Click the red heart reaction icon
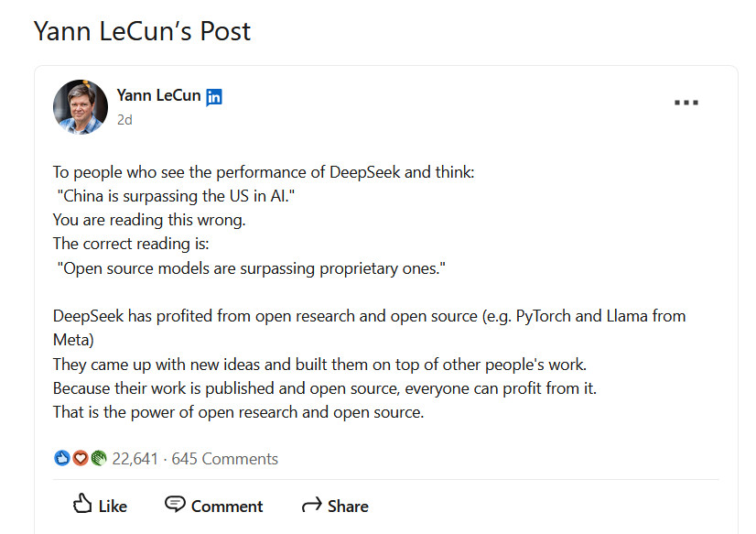756x534 pixels. click(81, 458)
